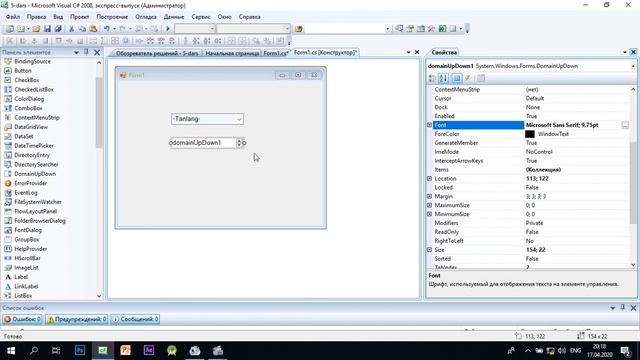
Task: Open the toolbox panel options dropdown arrow
Action: [76, 53]
